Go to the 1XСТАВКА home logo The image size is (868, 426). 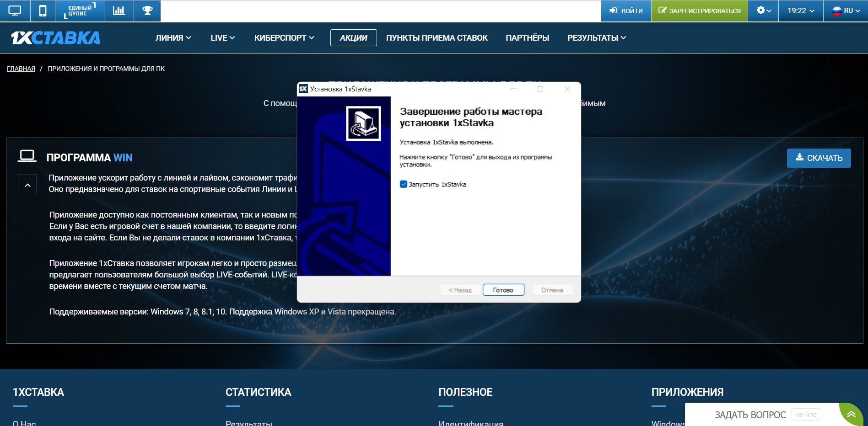pos(56,37)
